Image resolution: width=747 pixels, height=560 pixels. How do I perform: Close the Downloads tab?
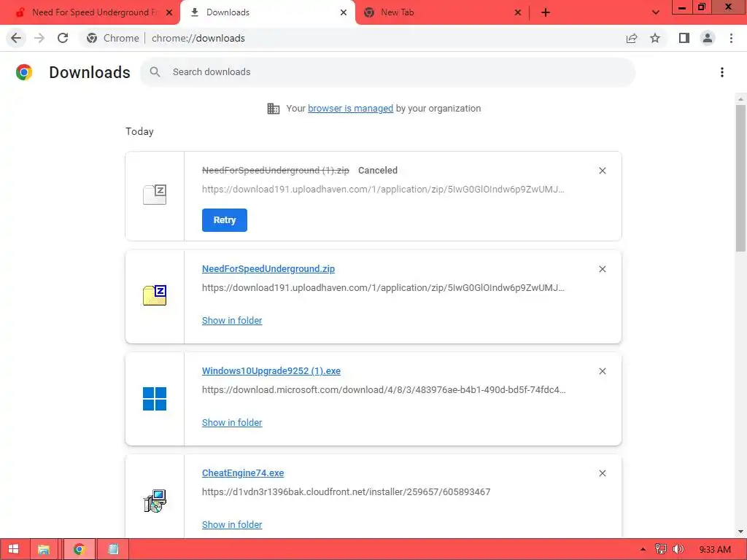click(x=344, y=12)
